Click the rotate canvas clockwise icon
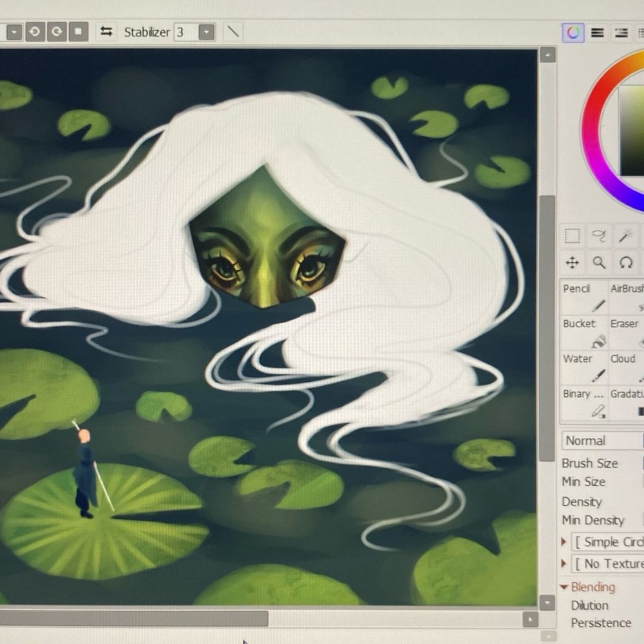Image resolution: width=644 pixels, height=644 pixels. (57, 32)
